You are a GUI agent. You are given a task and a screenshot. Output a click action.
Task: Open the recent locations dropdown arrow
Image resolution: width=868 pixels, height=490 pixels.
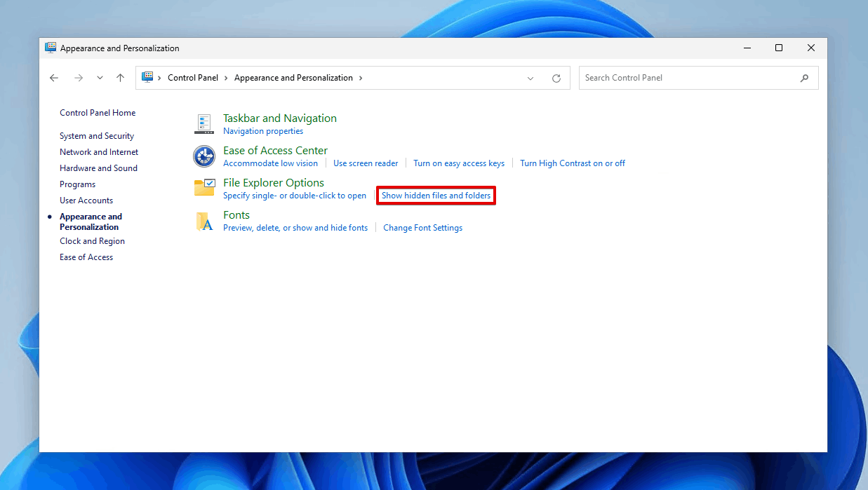click(100, 78)
